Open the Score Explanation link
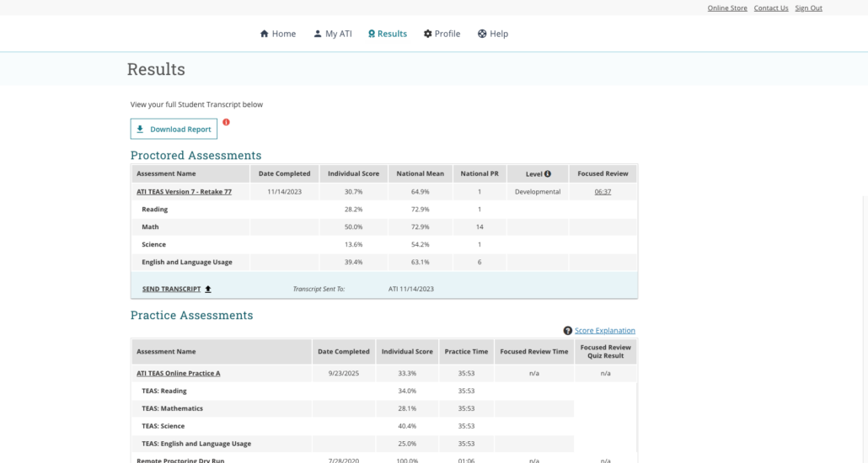Screen dimensions: 868x463 pos(605,331)
